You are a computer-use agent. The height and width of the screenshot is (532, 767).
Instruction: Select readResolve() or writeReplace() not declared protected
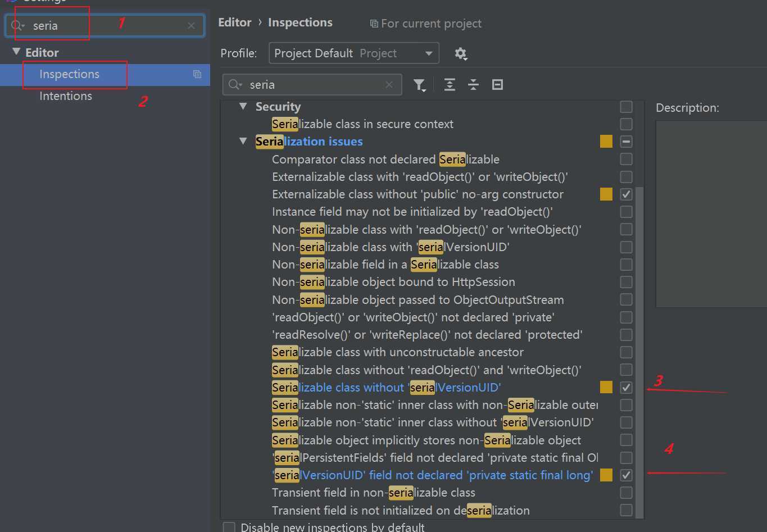tap(427, 335)
